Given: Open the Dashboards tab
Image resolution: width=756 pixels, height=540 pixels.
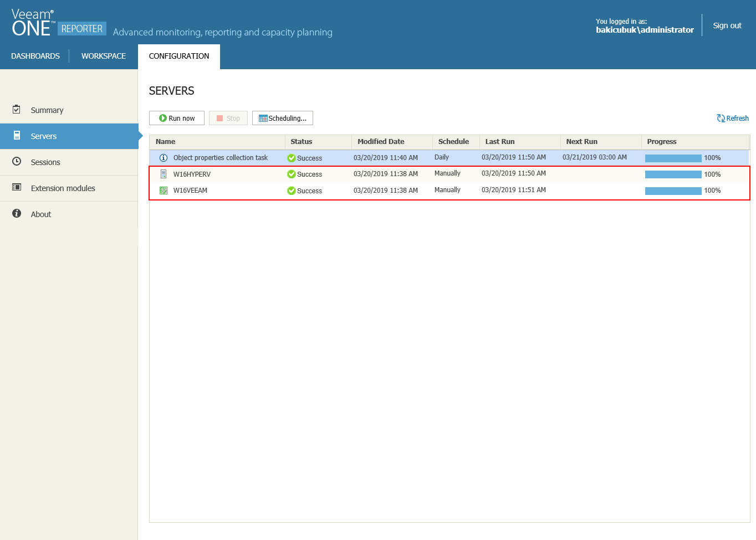Looking at the screenshot, I should [35, 56].
